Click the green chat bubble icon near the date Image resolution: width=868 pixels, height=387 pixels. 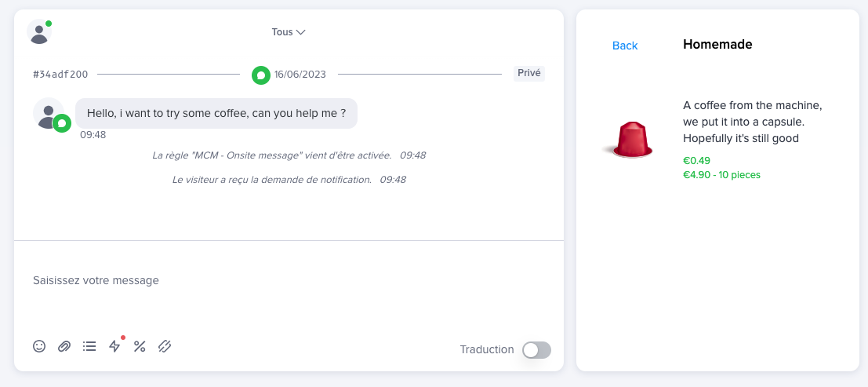click(261, 75)
